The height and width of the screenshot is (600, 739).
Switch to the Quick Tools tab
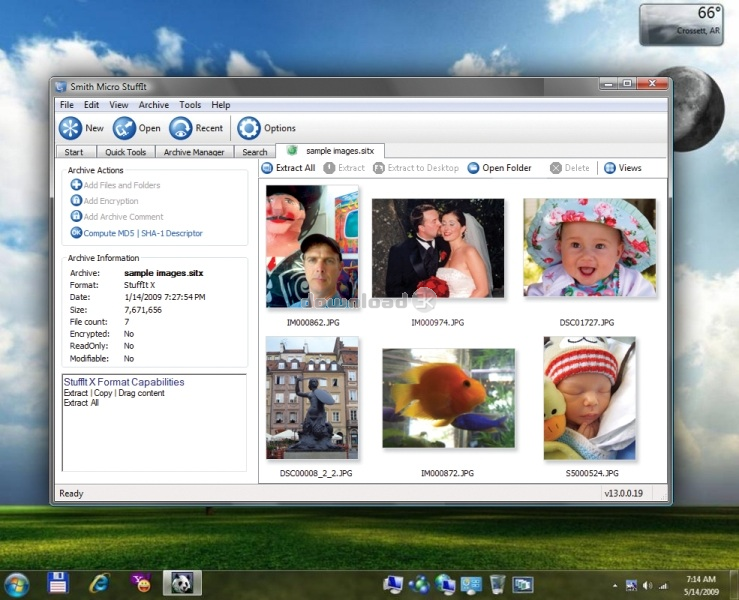[x=126, y=152]
